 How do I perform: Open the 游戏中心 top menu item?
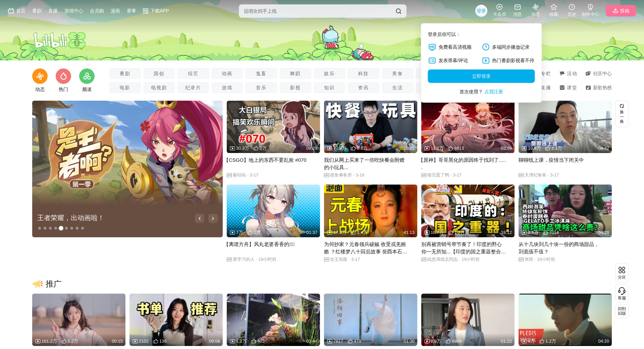pyautogui.click(x=73, y=11)
